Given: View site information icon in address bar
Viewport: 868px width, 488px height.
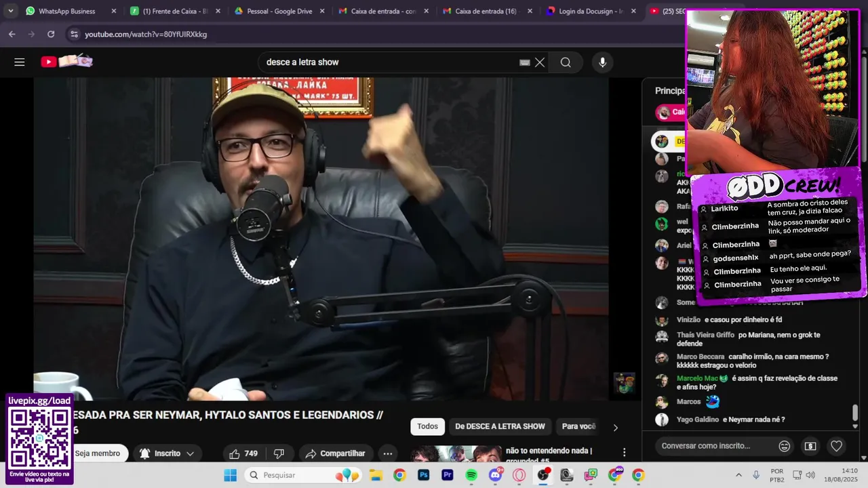Looking at the screenshot, I should tap(74, 34).
